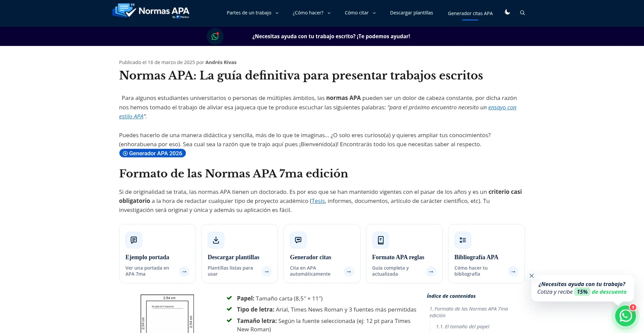
Task: Click the page margins diagram image
Action: 167,314
